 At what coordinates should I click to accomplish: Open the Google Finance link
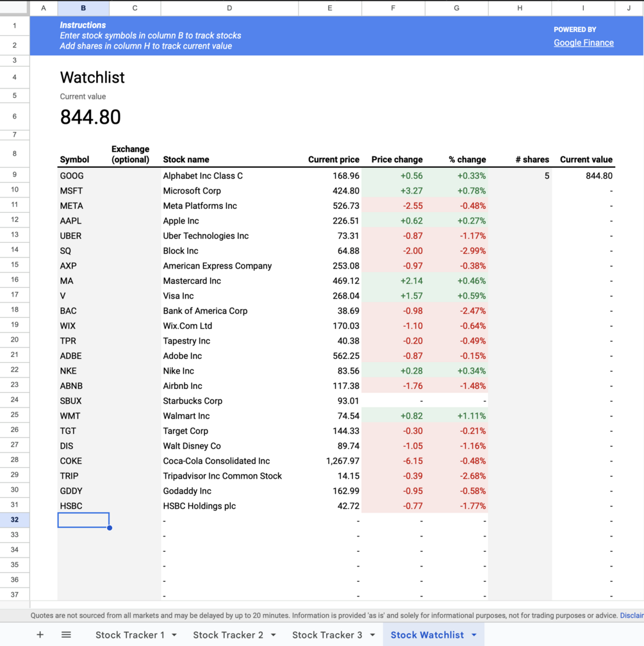pyautogui.click(x=583, y=43)
